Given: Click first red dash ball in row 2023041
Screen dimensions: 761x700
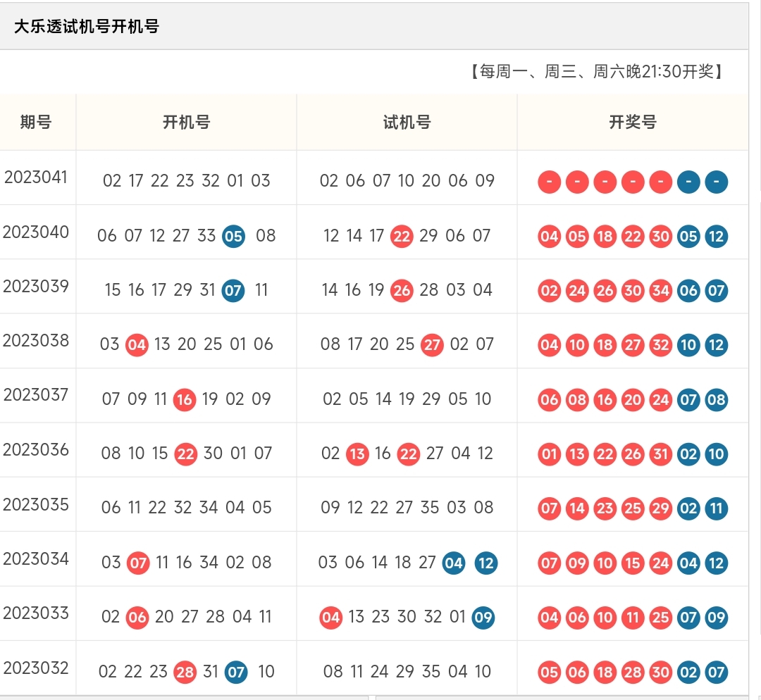Looking at the screenshot, I should tap(550, 182).
